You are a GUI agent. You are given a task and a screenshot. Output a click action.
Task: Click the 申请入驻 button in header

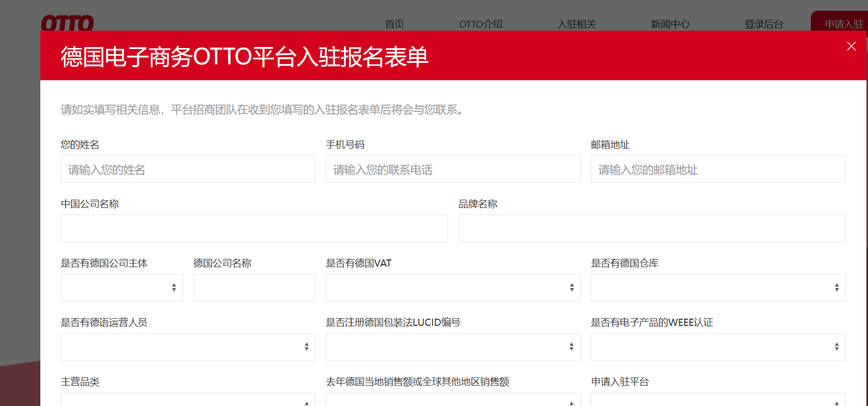pos(839,21)
